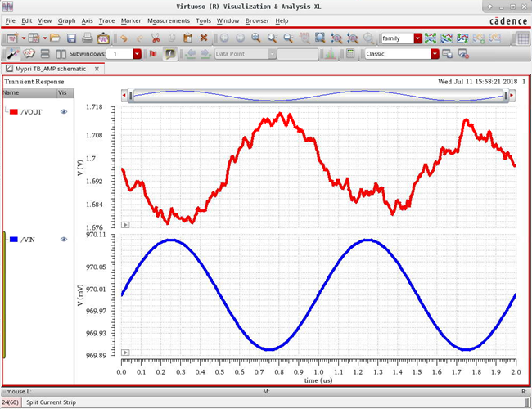The width and height of the screenshot is (532, 409).
Task: Print the waveform window
Action: pos(88,38)
